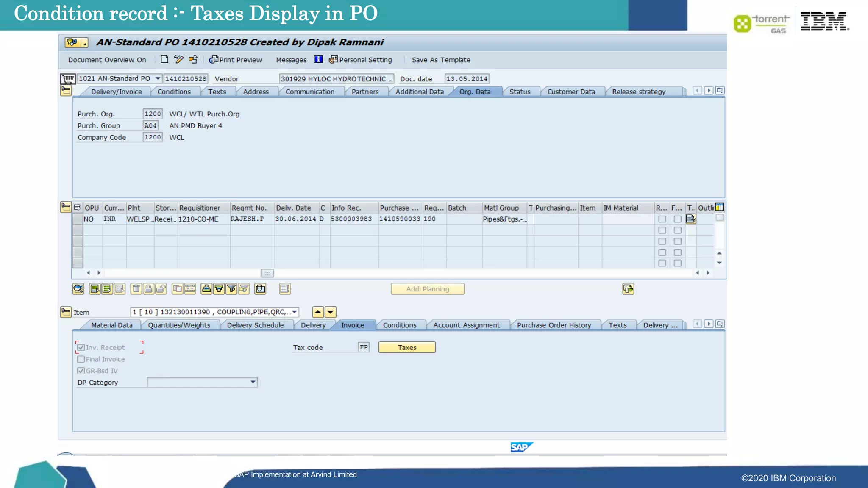The height and width of the screenshot is (488, 868).
Task: Click the item table vertical scroll down arrow
Action: coord(719,263)
